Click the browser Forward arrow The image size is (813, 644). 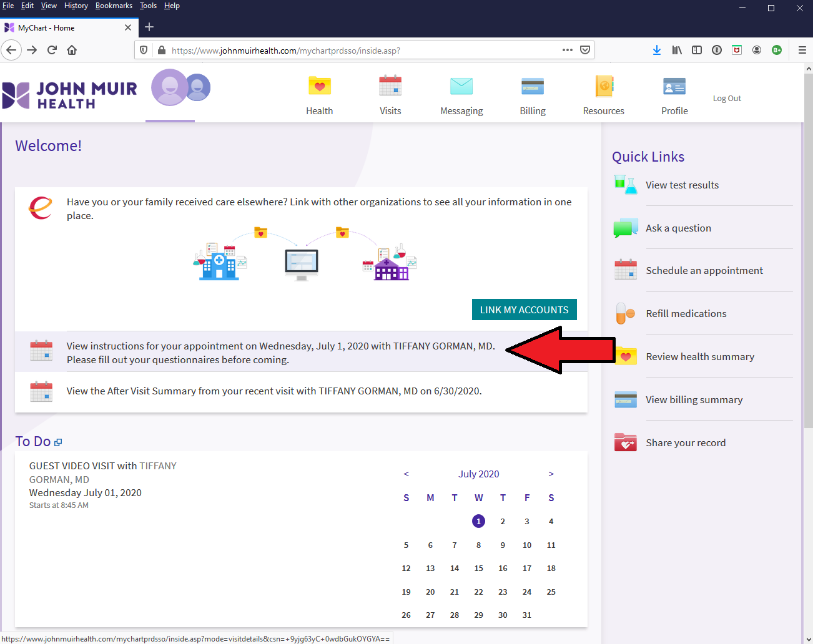click(32, 50)
